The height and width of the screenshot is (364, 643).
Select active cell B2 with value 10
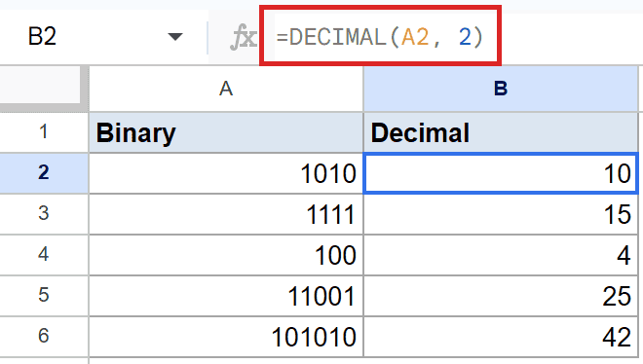[501, 173]
